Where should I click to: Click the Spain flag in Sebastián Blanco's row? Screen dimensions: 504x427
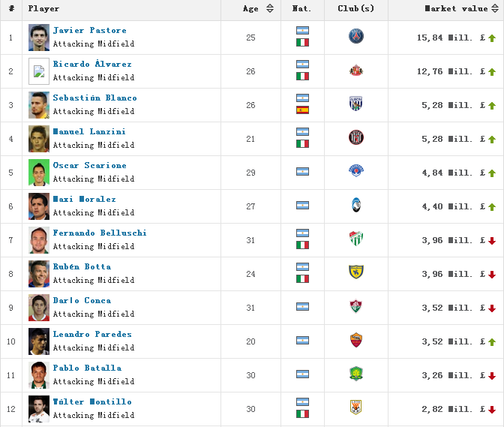[302, 110]
